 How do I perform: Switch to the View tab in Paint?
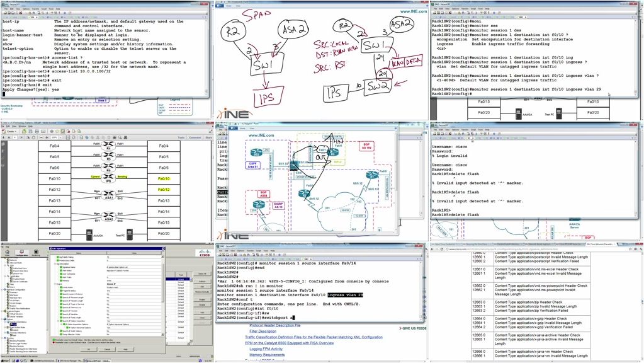pos(252,129)
